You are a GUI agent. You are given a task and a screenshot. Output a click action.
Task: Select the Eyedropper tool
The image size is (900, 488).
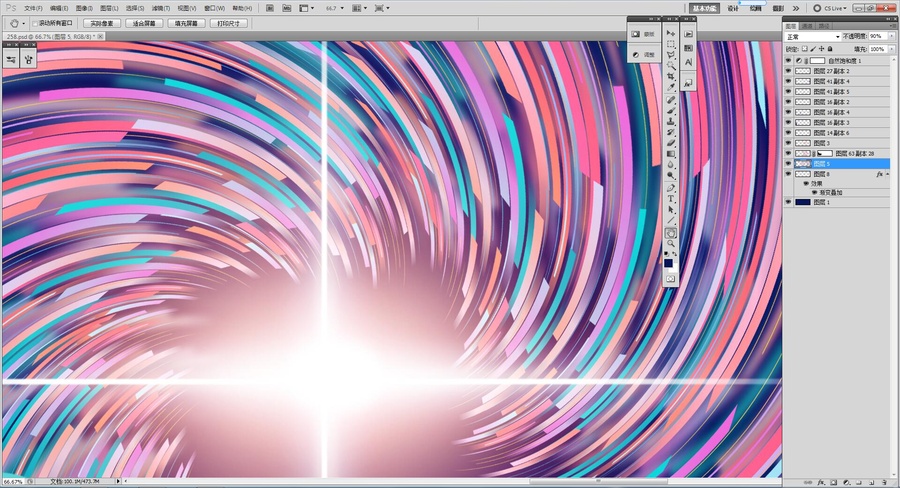point(671,87)
